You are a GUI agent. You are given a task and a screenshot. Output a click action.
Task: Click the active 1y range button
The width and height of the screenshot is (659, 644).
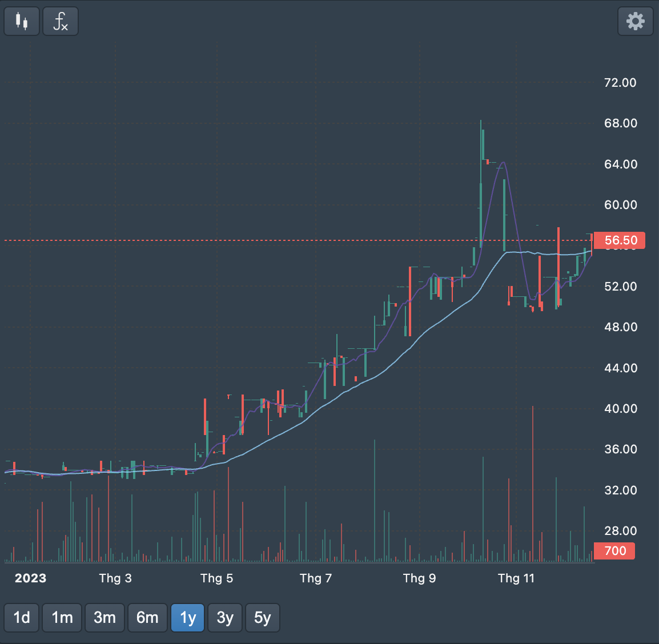188,618
